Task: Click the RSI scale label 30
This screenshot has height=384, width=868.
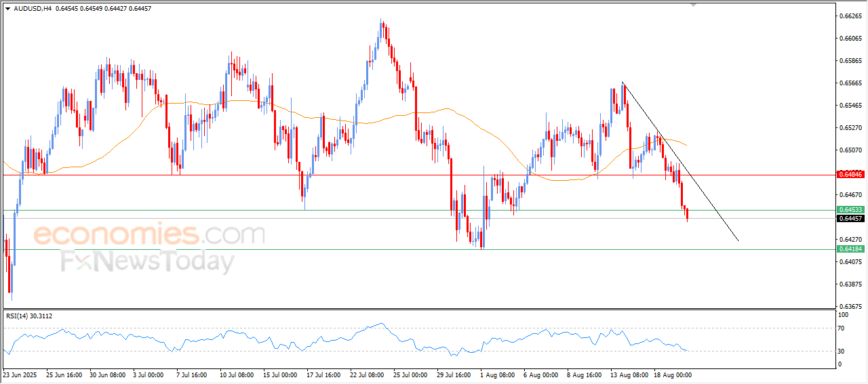Action: (842, 351)
